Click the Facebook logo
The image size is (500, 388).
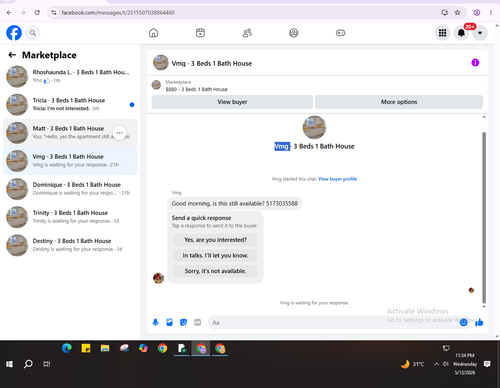[x=14, y=33]
